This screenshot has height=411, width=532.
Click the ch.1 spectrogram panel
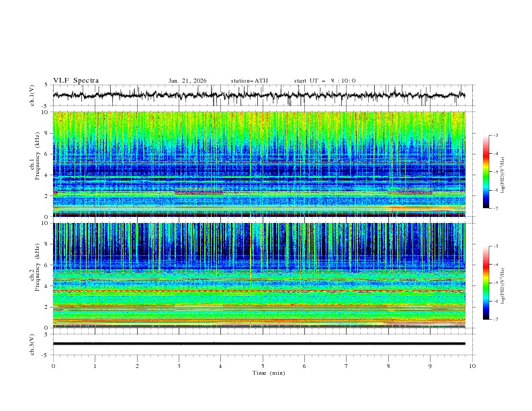click(x=259, y=164)
